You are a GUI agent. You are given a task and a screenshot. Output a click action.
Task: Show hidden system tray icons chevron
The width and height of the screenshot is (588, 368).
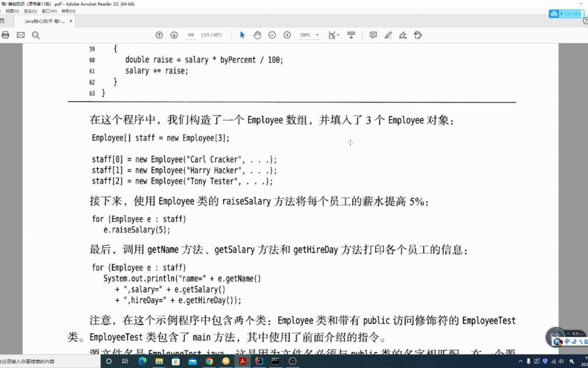point(520,361)
